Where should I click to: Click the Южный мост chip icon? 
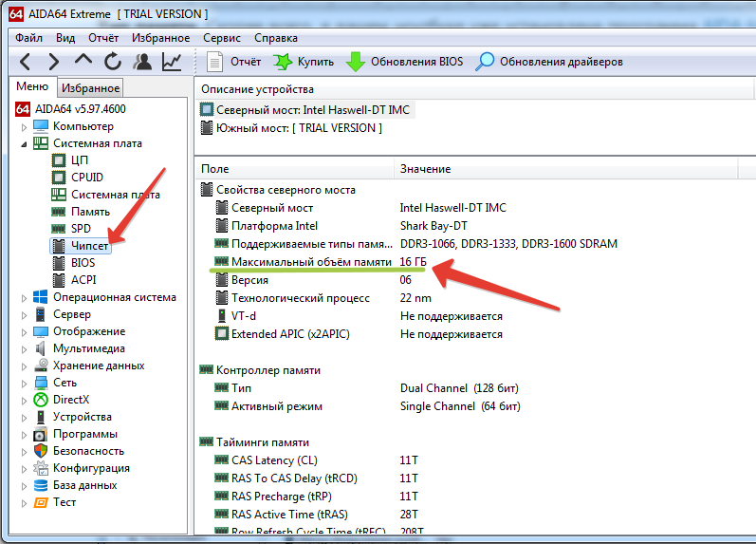207,128
